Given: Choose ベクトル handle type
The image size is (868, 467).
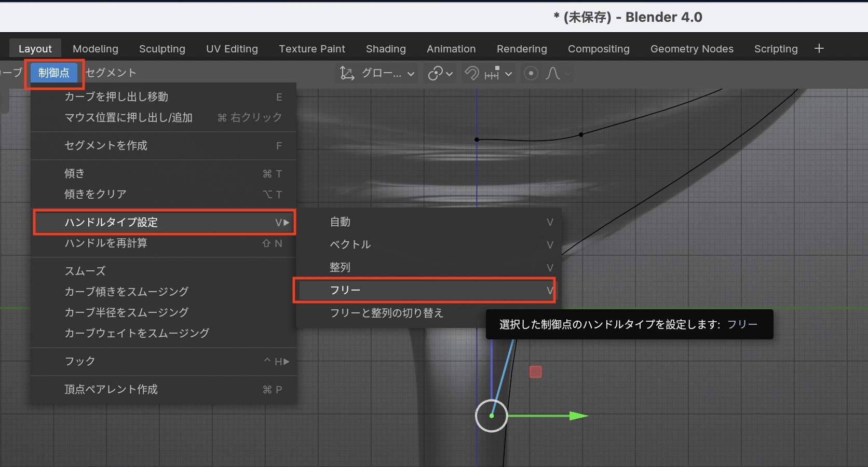Looking at the screenshot, I should pos(350,244).
